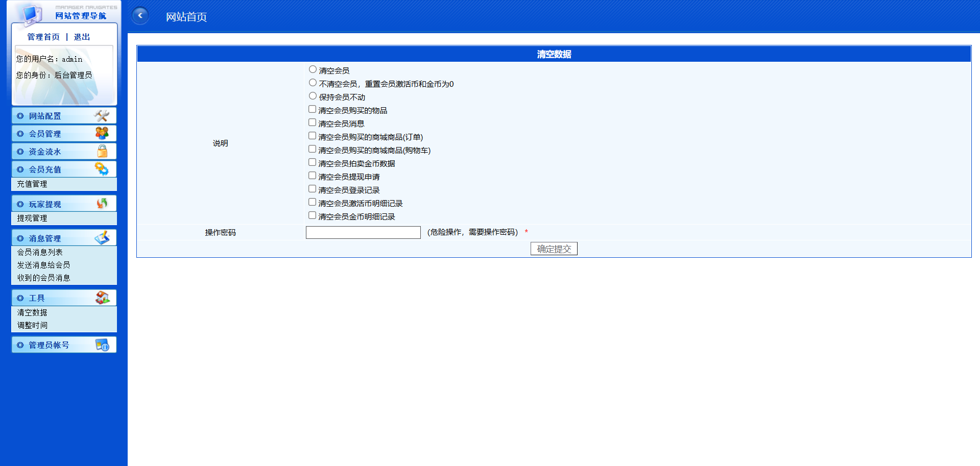Open 会员消息列表 submenu item
This screenshot has width=980, height=466.
40,252
